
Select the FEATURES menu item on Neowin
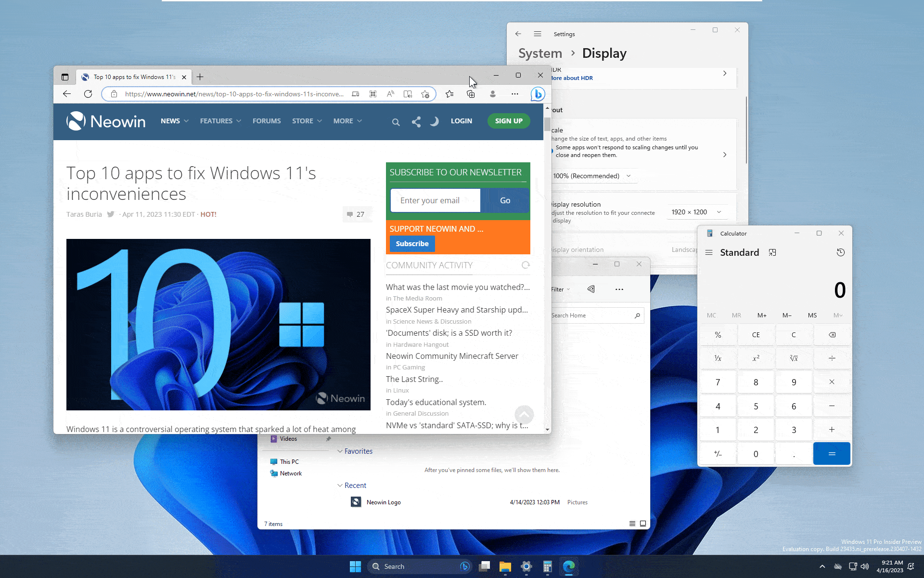(x=216, y=120)
